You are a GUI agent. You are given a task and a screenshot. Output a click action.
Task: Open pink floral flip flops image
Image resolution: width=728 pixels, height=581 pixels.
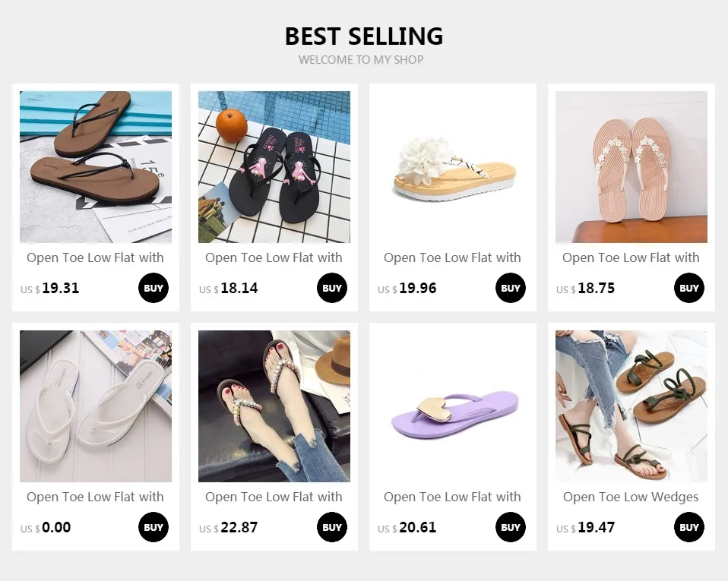pos(631,167)
